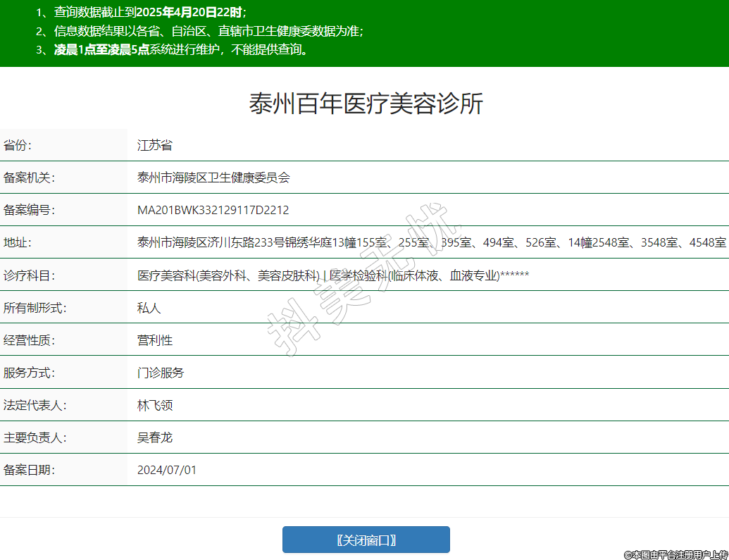Click the filing date 2024/07/01
This screenshot has height=560, width=729.
pyautogui.click(x=167, y=470)
